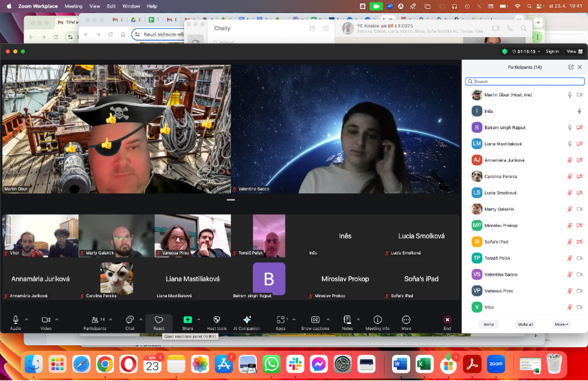Launch AI Companion sparkle icon
Viewport: 588px width, 381px height.
pyautogui.click(x=247, y=319)
